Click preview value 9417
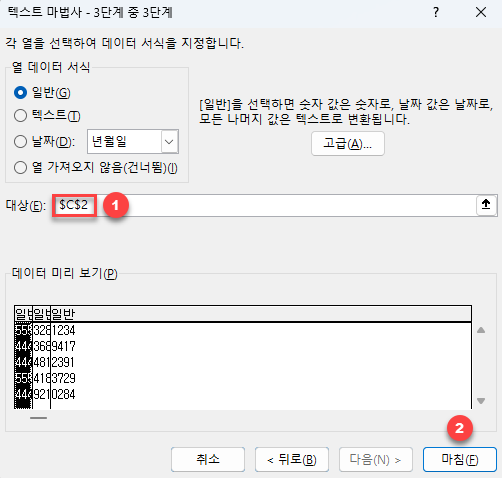This screenshot has height=478, width=502. pos(63,346)
